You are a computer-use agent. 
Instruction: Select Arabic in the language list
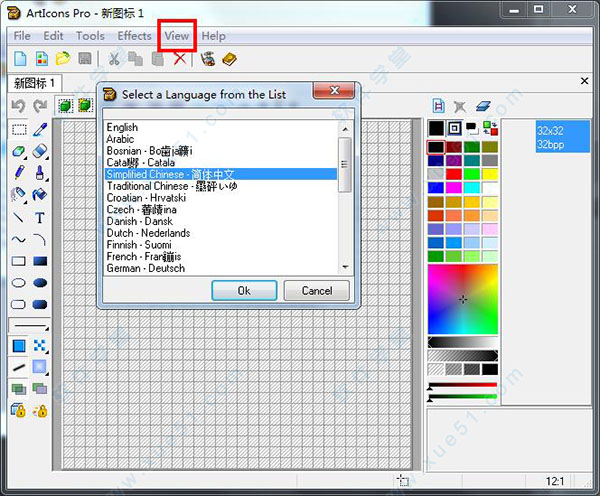coord(221,139)
